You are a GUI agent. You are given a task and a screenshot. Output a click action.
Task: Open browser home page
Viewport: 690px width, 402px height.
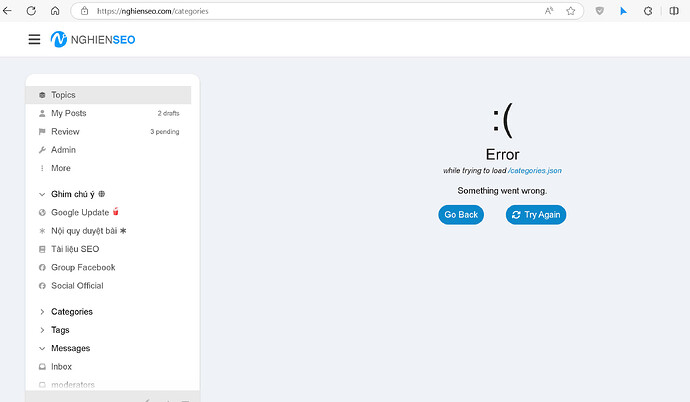point(55,11)
